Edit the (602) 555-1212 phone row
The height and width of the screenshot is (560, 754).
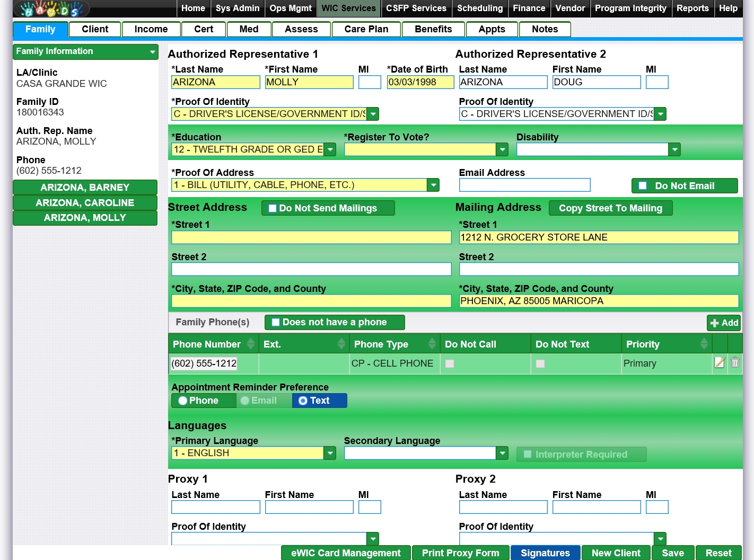click(719, 363)
